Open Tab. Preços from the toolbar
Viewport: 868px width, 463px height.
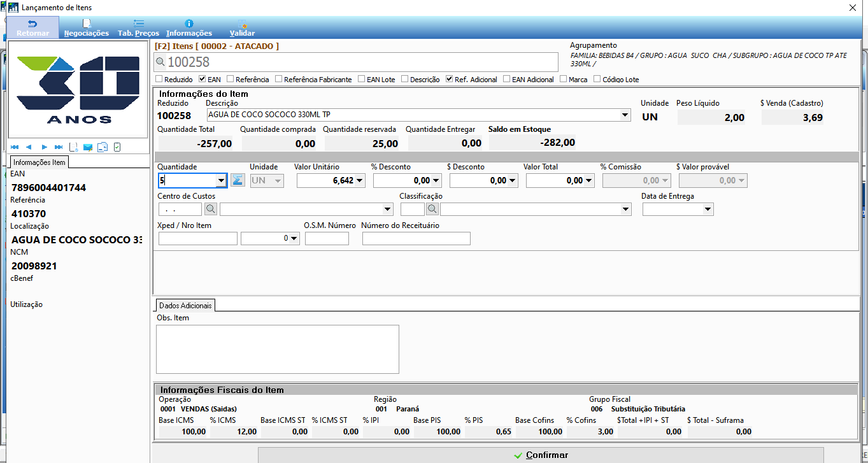(138, 27)
